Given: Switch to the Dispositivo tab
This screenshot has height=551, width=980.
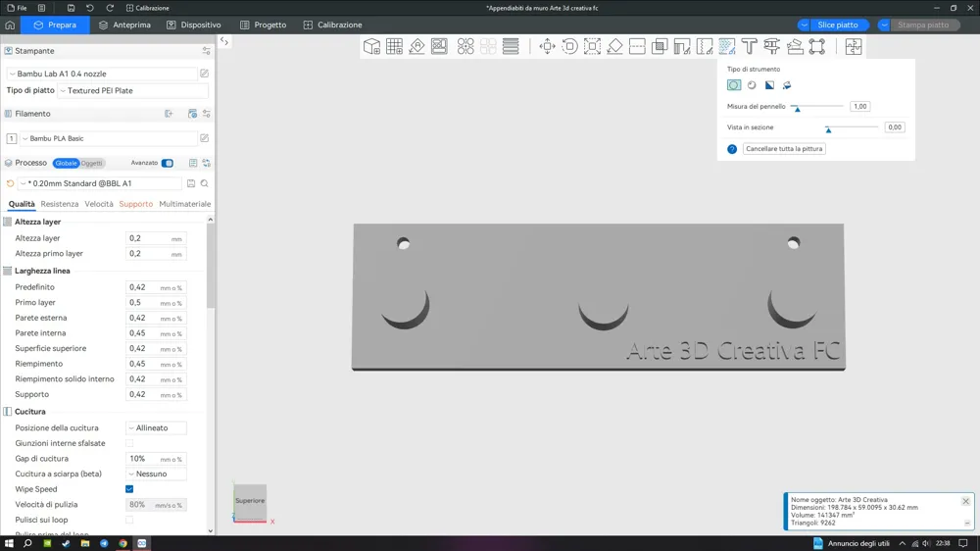Looking at the screenshot, I should coord(194,25).
